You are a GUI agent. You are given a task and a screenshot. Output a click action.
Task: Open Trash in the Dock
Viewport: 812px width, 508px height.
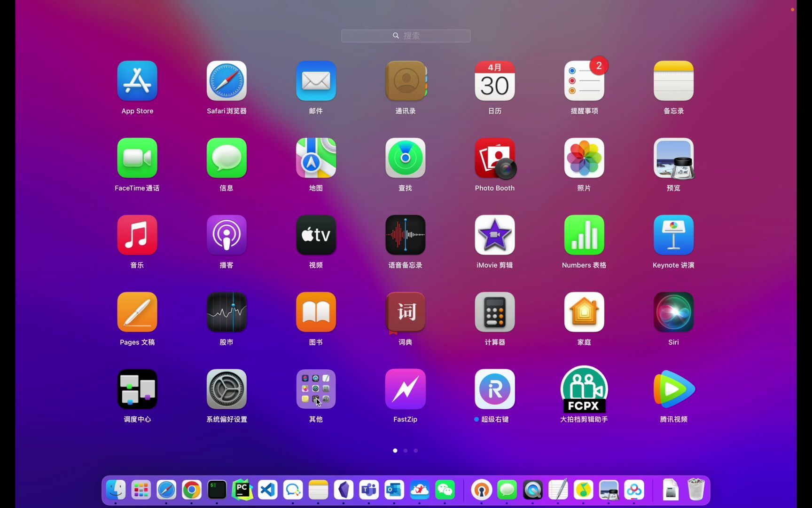point(696,490)
